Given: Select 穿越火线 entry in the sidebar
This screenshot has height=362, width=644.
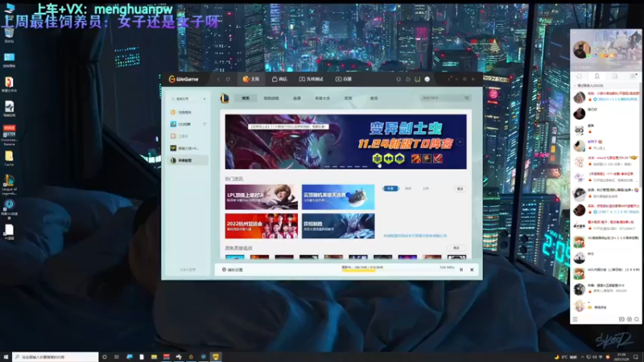Looking at the screenshot, I should click(185, 148).
